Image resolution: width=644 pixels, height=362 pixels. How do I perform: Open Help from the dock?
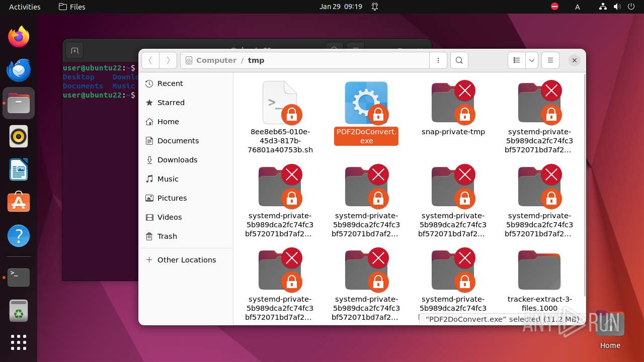click(19, 236)
